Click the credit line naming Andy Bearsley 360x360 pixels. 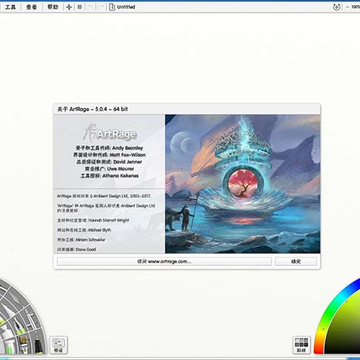pyautogui.click(x=109, y=148)
